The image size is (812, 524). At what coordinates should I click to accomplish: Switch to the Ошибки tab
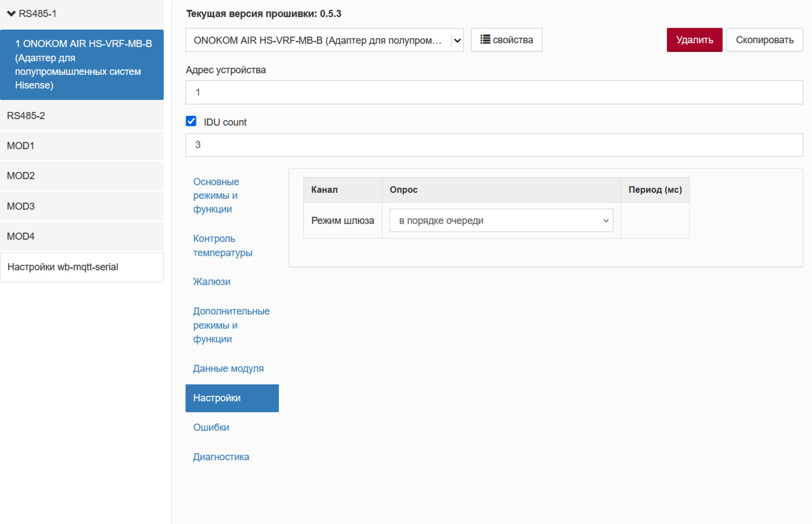[211, 428]
